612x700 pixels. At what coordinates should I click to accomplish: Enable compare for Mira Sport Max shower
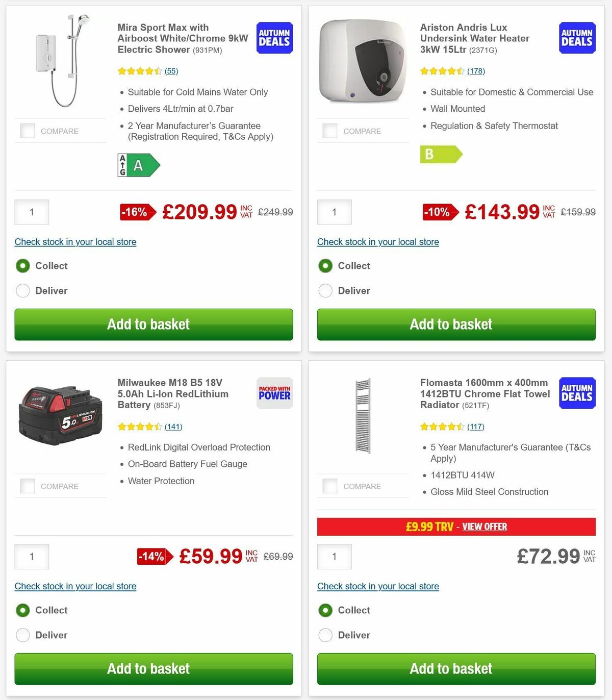pyautogui.click(x=27, y=131)
